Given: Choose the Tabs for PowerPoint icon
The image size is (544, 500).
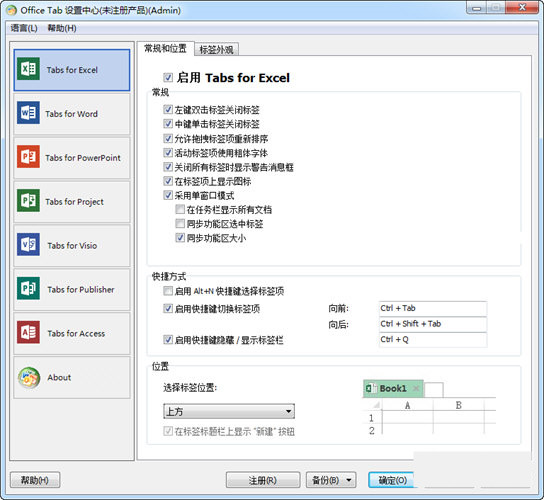Looking at the screenshot, I should point(28,157).
